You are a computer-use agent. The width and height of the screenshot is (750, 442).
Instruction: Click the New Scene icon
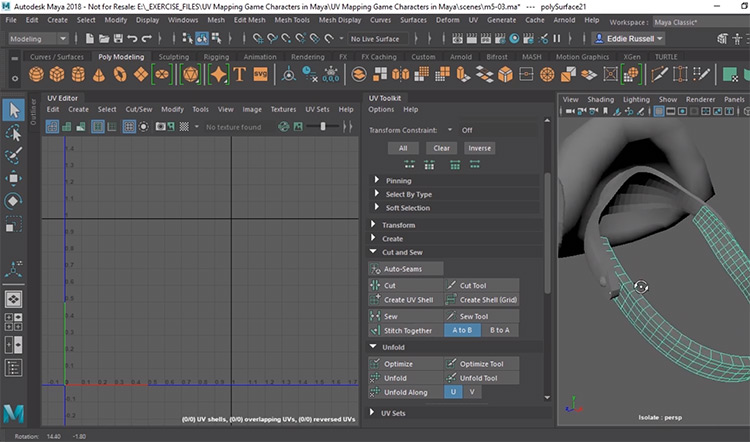pos(89,39)
